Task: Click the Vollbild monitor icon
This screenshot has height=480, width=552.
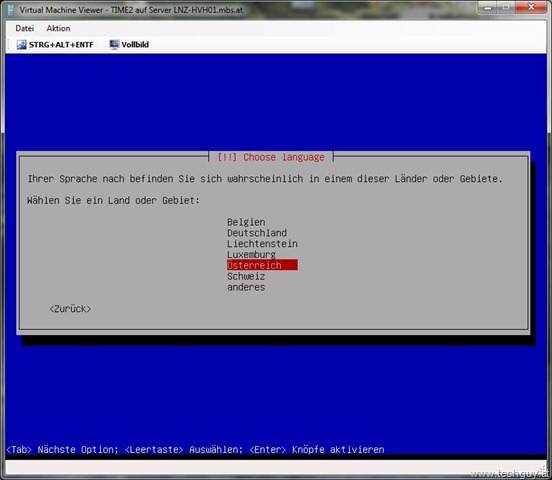Action: pos(114,44)
